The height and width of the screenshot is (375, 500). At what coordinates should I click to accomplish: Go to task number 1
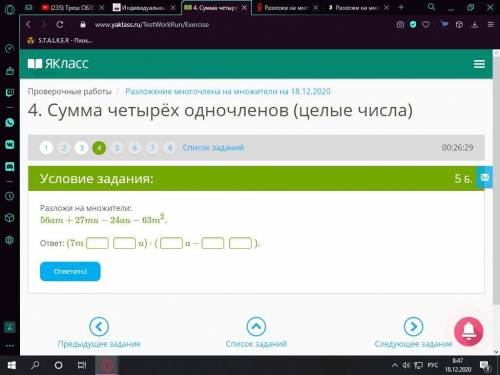coord(46,148)
